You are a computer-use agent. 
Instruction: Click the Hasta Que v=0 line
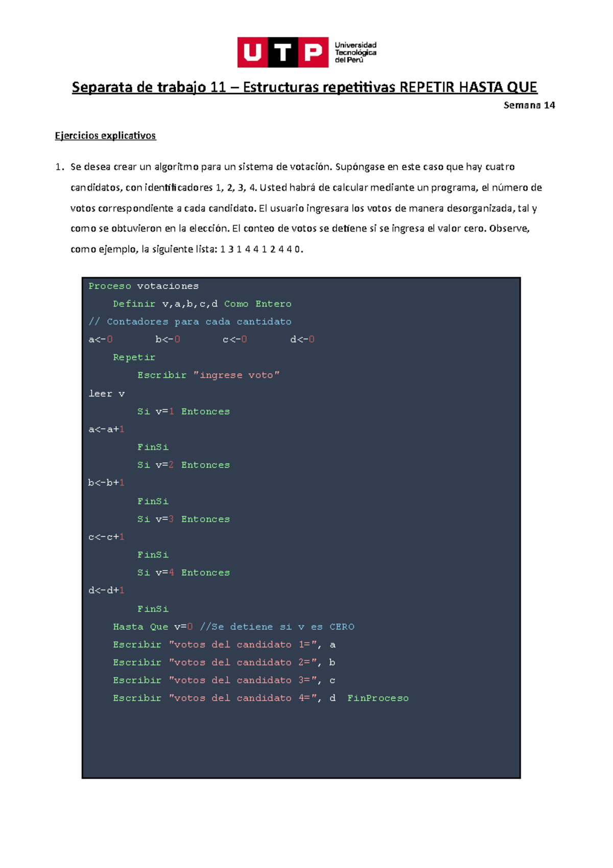pos(153,627)
